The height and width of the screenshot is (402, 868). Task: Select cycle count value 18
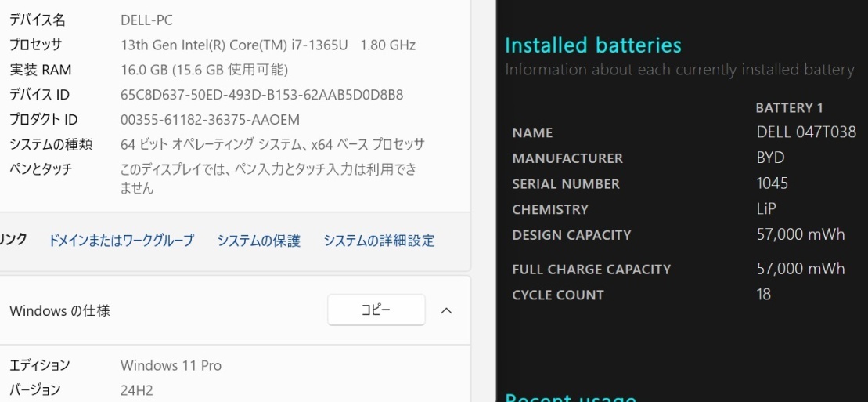pos(763,294)
